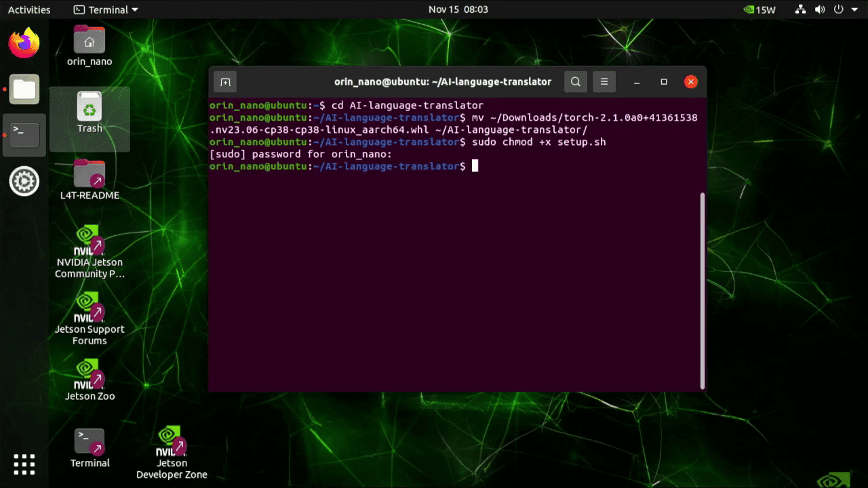Viewport: 868px width, 488px height.
Task: Open the L4T-README folder
Action: tap(89, 175)
